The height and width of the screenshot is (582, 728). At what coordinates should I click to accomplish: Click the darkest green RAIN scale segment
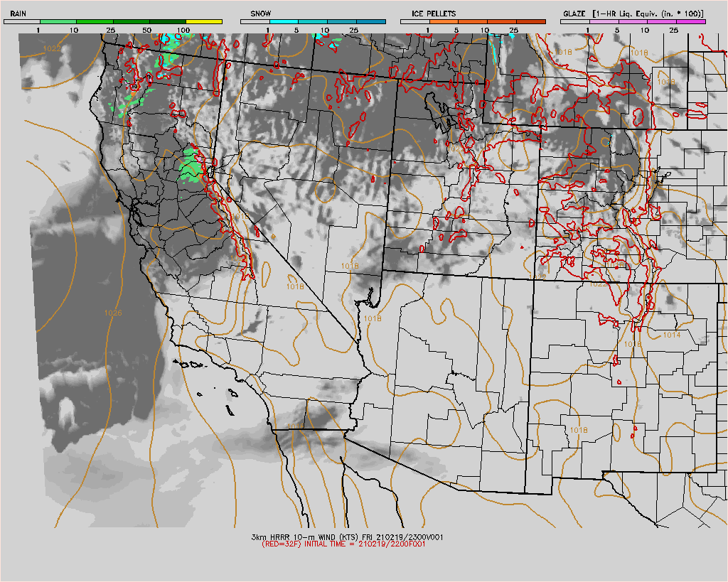[168, 22]
